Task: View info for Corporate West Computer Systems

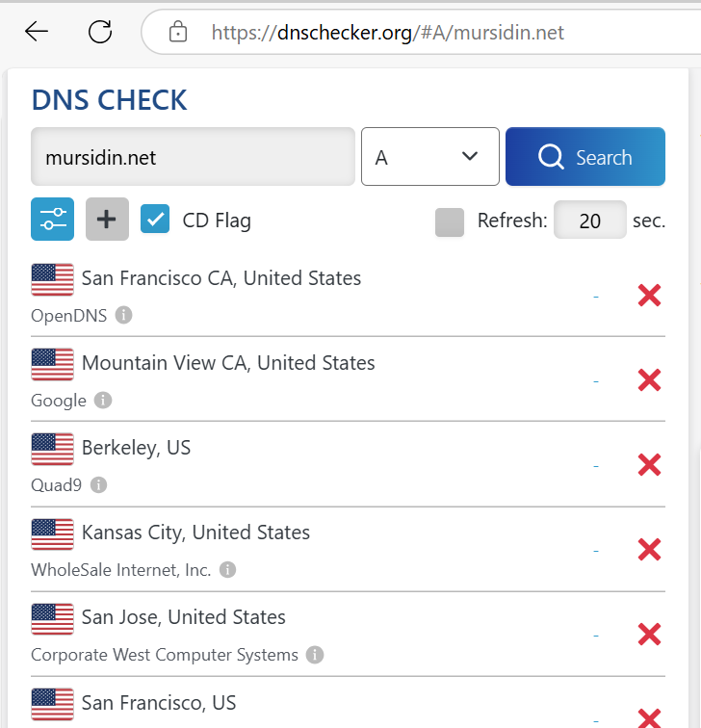Action: 315,655
